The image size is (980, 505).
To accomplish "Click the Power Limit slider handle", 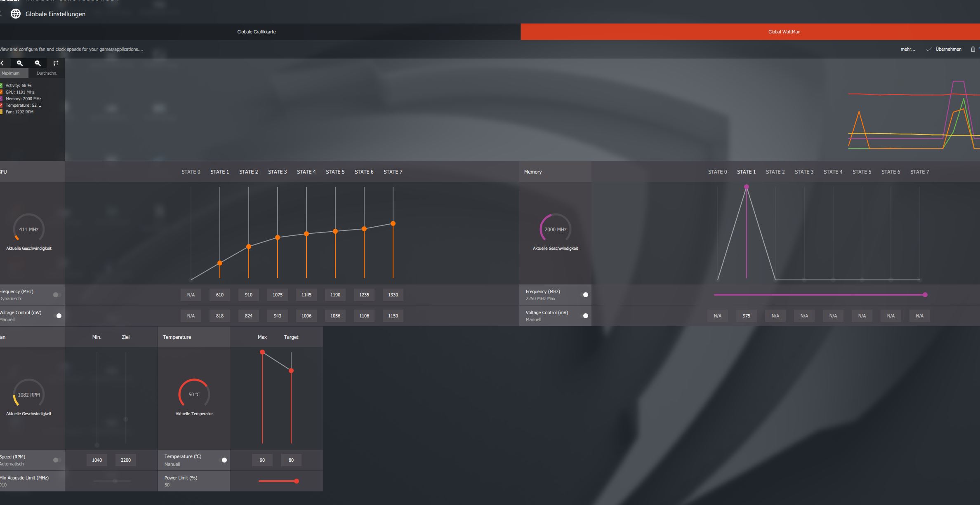I will click(x=297, y=481).
